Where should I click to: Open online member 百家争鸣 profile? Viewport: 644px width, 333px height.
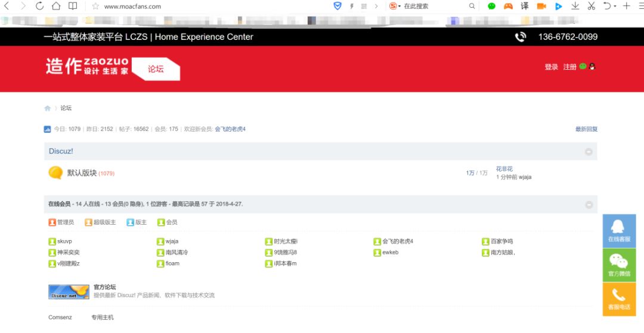[x=502, y=241]
